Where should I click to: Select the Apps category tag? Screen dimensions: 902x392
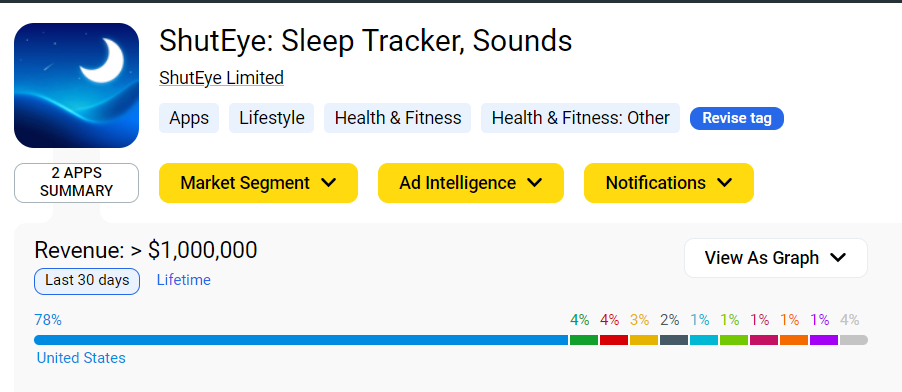pyautogui.click(x=189, y=118)
